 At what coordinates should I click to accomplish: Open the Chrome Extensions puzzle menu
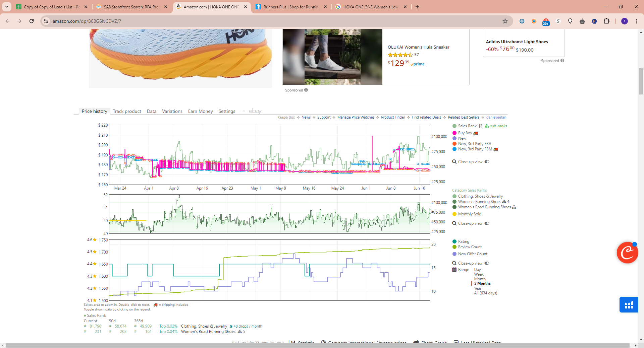click(x=606, y=21)
